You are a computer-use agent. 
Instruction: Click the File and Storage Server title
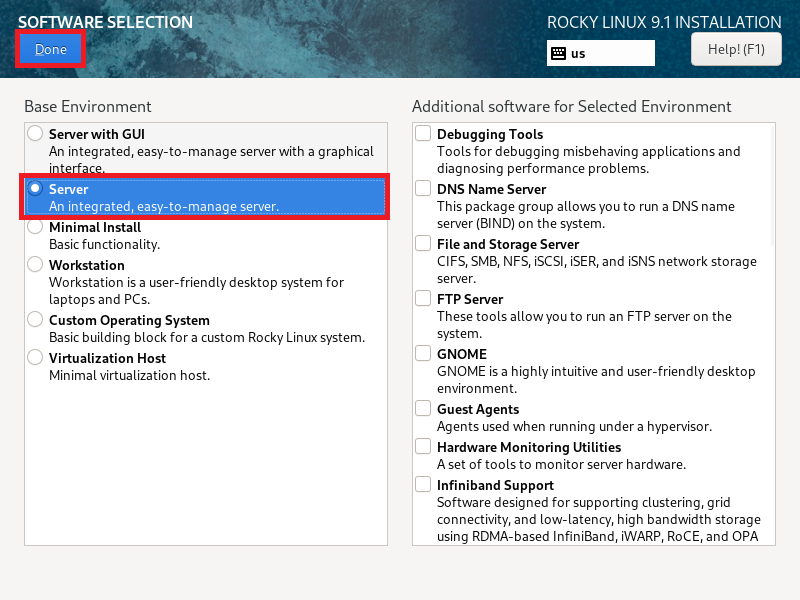click(x=508, y=244)
